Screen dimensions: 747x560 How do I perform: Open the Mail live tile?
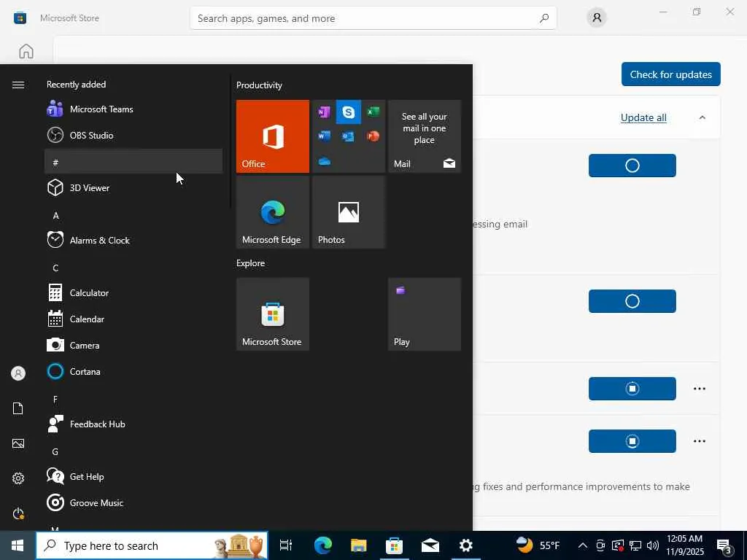[424, 136]
